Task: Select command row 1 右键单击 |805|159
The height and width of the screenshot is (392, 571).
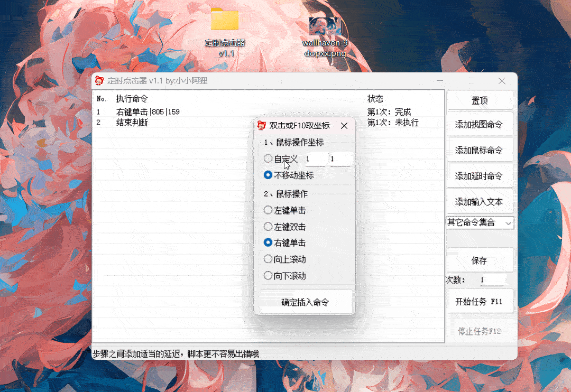Action: point(268,112)
